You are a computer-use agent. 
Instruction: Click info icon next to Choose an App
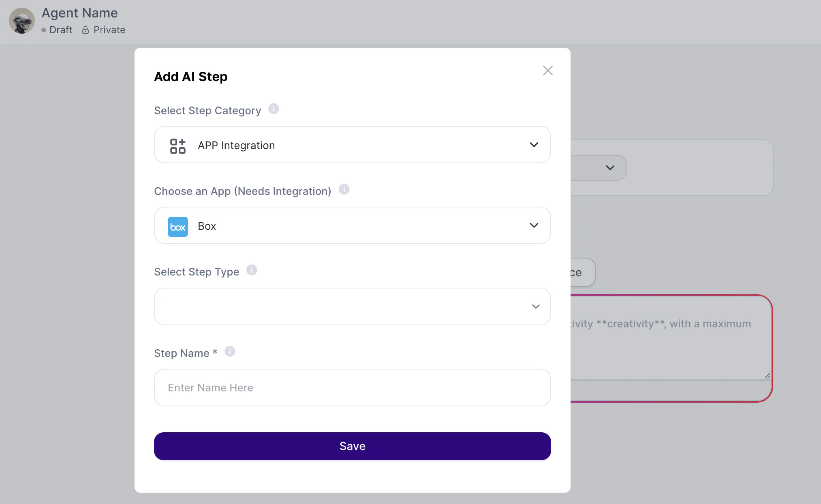point(344,190)
